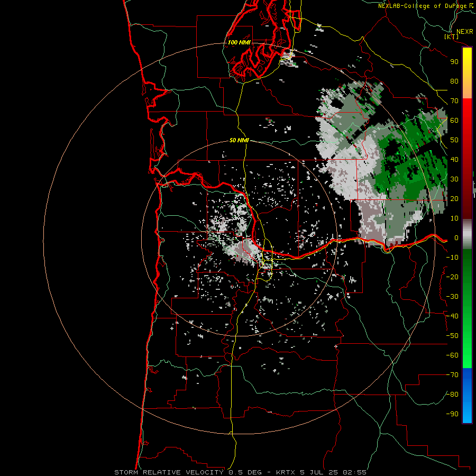This screenshot has height=476, width=476.
Task: Click the "0" value on the velocity scale
Action: pos(456,238)
